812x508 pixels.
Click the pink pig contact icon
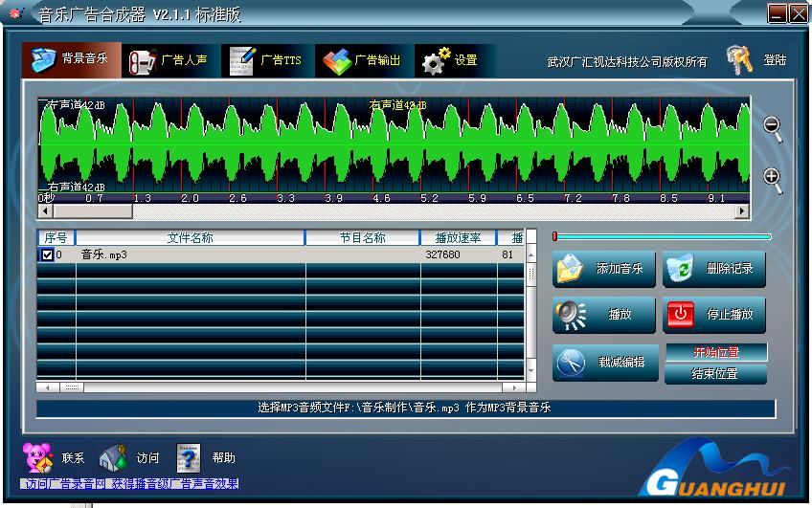[39, 457]
